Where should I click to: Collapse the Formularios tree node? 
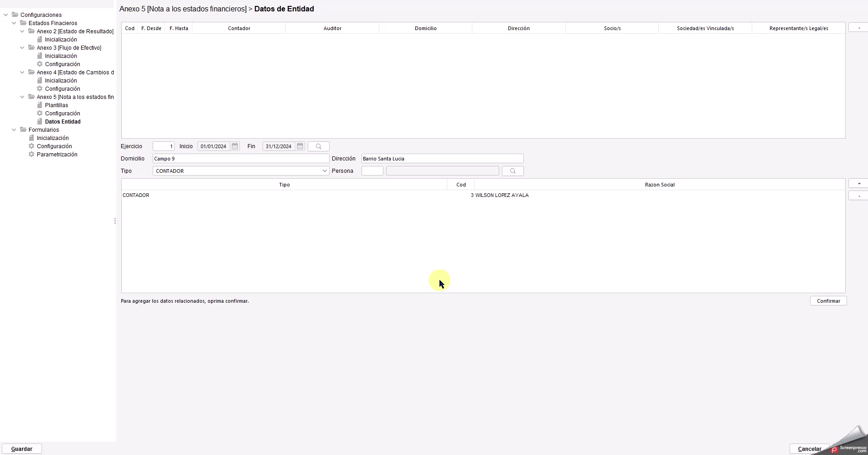[x=14, y=130]
